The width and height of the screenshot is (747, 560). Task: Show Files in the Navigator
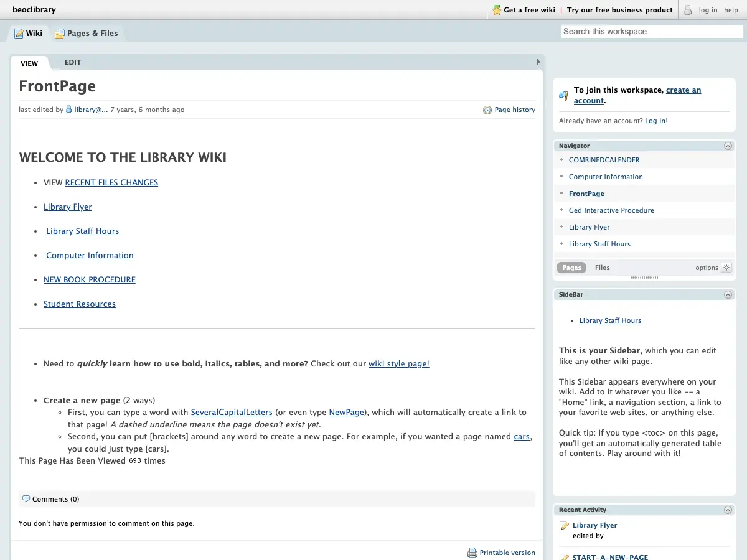(x=602, y=268)
